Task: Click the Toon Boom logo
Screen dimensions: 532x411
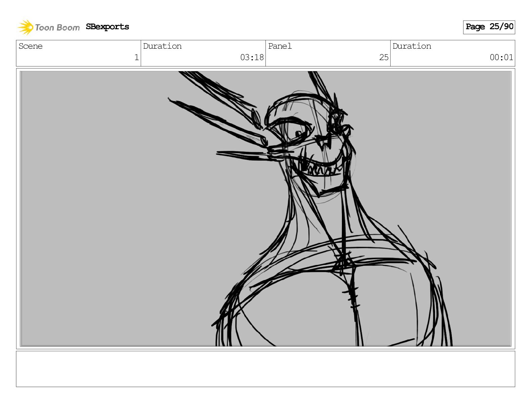Action: click(49, 27)
